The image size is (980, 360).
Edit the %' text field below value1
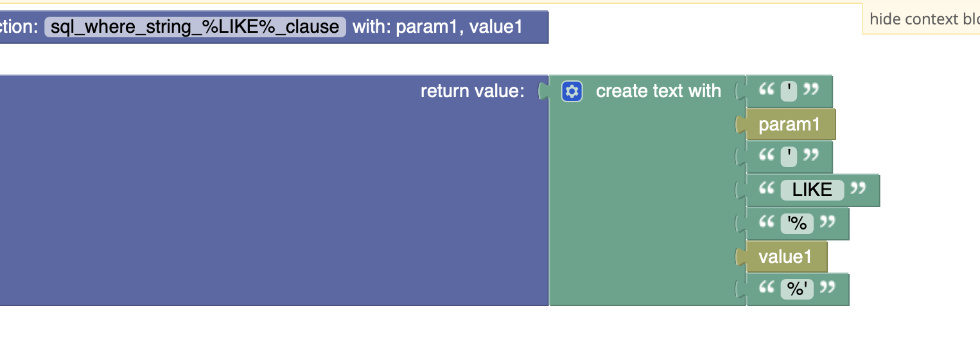(x=797, y=289)
